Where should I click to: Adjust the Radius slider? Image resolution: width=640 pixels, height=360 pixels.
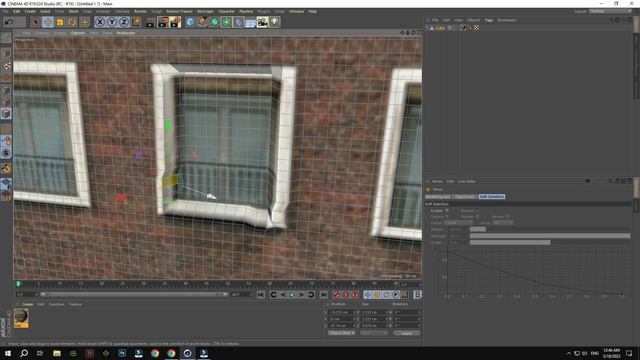(550, 229)
